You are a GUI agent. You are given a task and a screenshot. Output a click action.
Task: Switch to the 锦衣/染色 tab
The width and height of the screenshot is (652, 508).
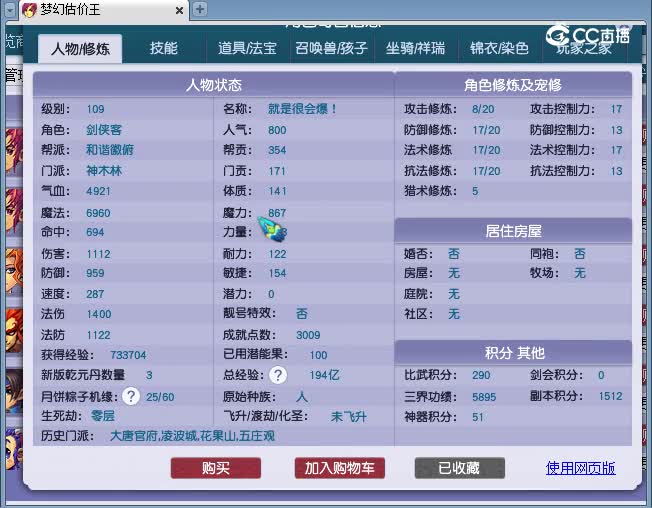(499, 49)
